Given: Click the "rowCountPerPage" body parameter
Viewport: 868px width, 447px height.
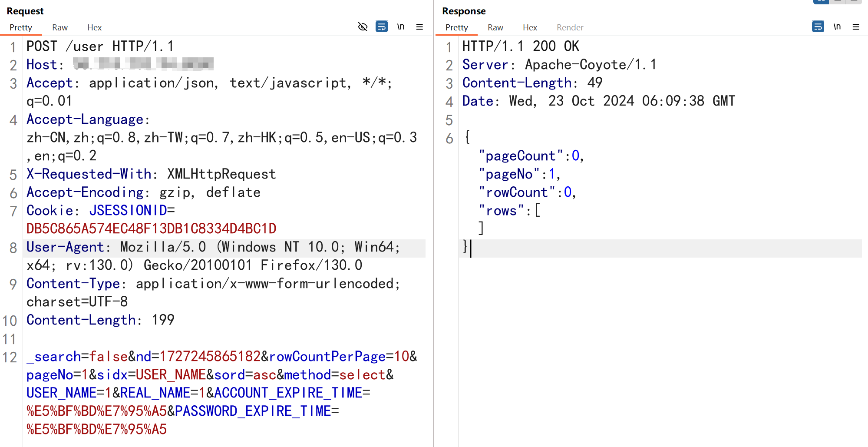Looking at the screenshot, I should click(x=327, y=356).
